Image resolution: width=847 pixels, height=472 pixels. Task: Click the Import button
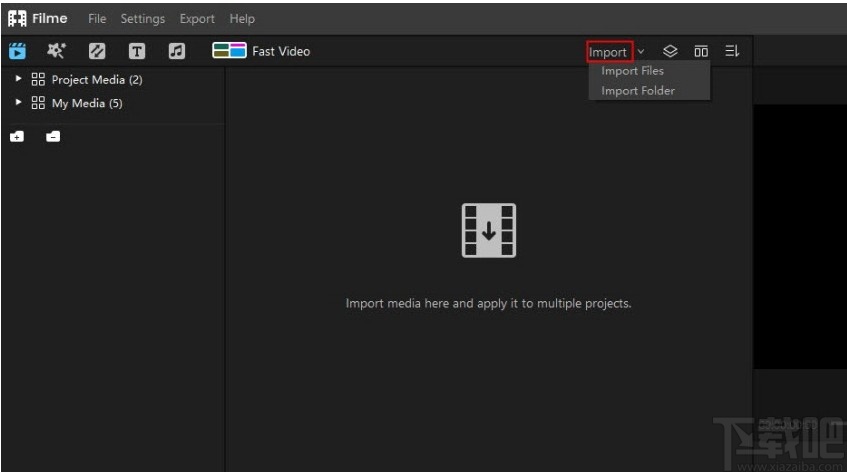[609, 52]
